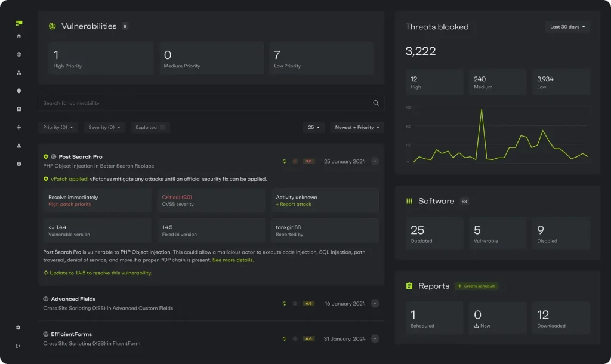Click the Create schedule button
This screenshot has height=364, width=611.
[x=476, y=286]
